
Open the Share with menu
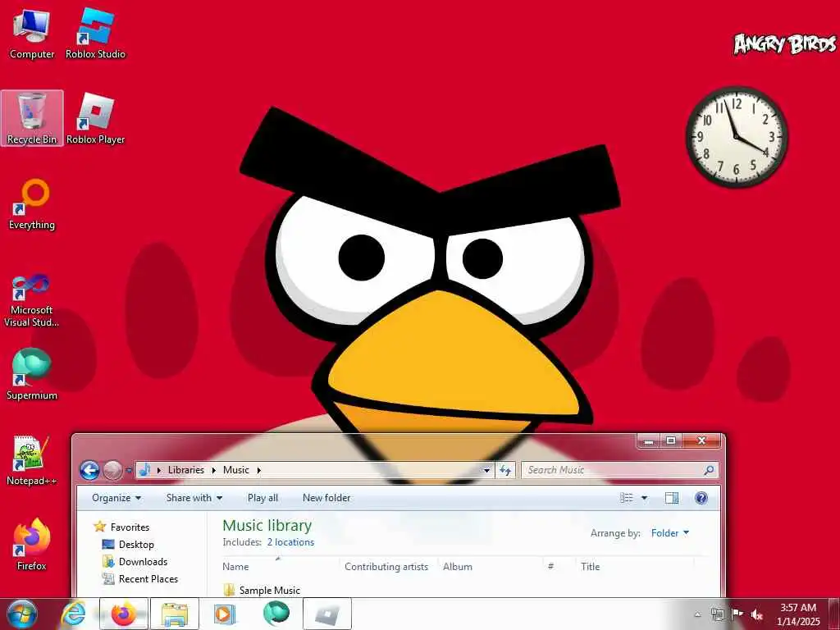(194, 498)
